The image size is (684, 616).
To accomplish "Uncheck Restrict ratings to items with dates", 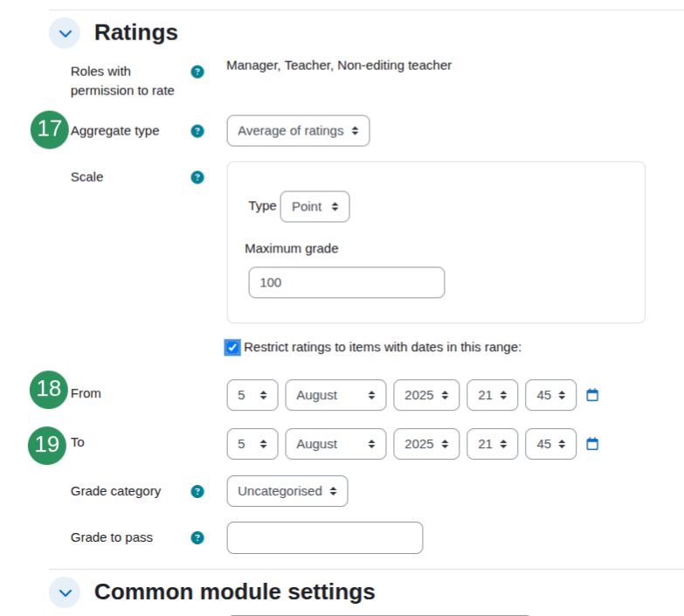I will [232, 348].
